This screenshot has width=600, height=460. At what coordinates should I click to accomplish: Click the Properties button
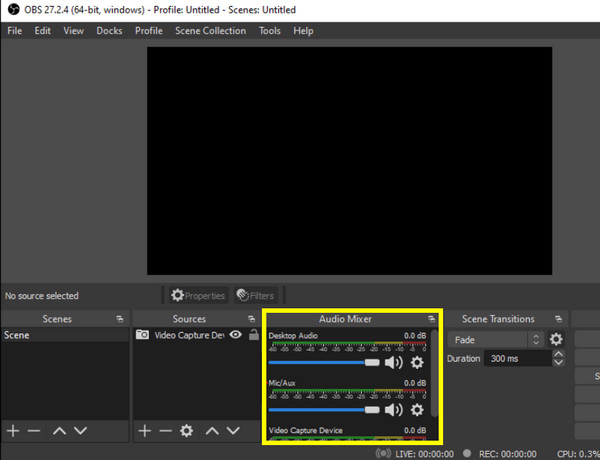198,295
